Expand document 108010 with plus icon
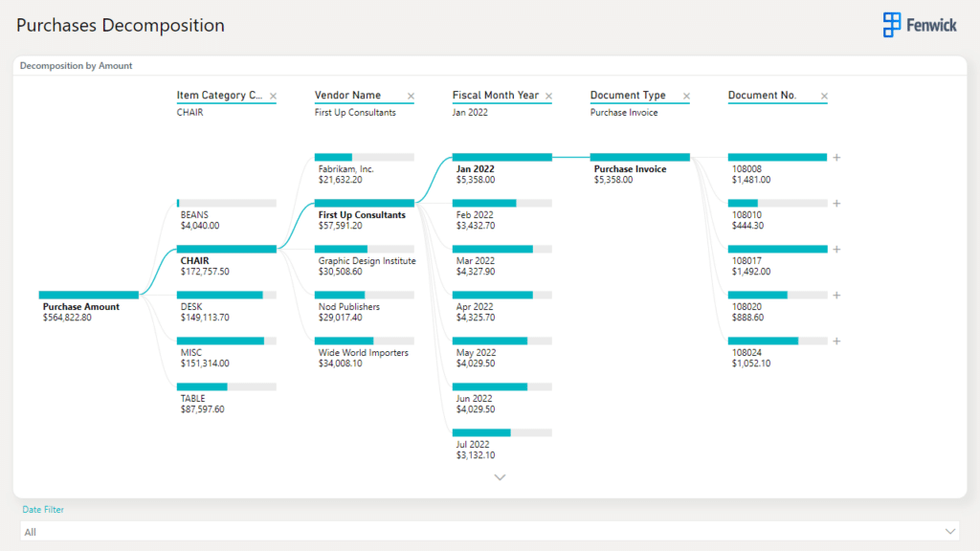 836,203
